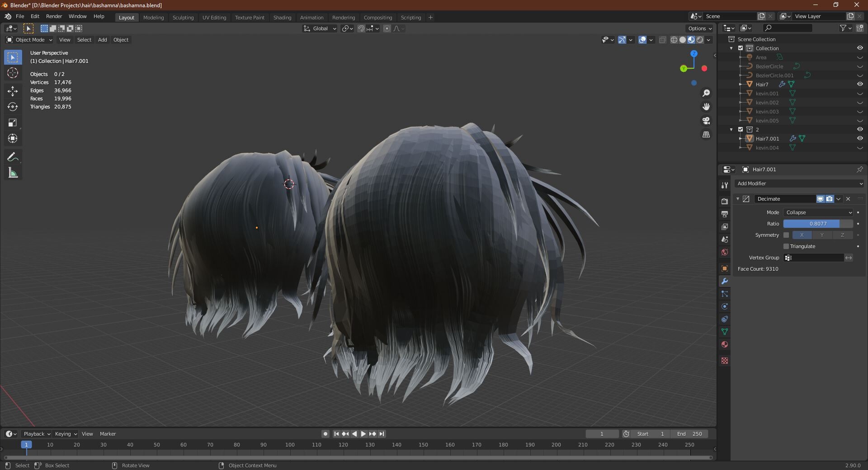Select the Measure tool in the toolbar
868x470 pixels.
pos(13,172)
